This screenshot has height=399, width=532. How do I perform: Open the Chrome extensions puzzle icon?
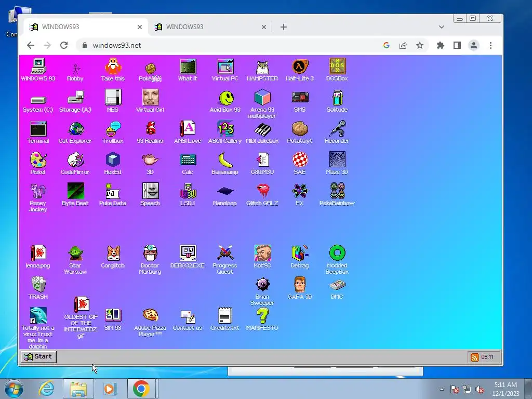441,45
